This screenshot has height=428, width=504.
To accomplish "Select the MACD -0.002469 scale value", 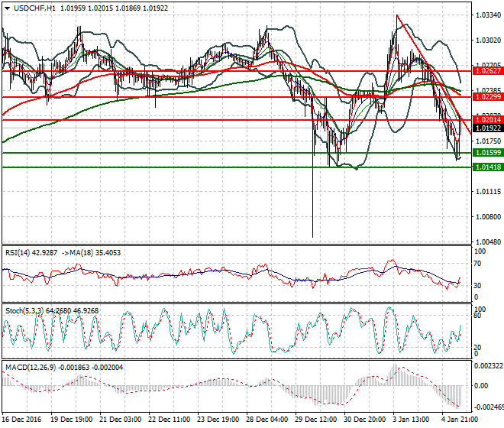I will click(489, 407).
